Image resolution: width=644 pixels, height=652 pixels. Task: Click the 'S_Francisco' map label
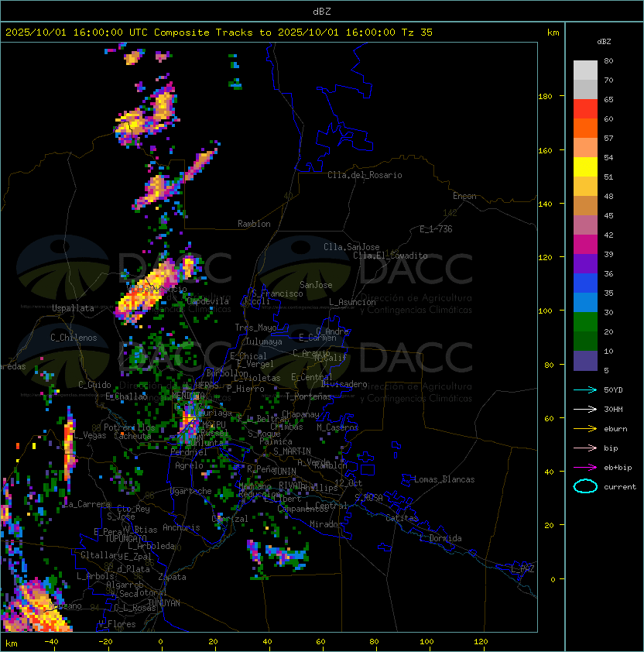click(277, 294)
